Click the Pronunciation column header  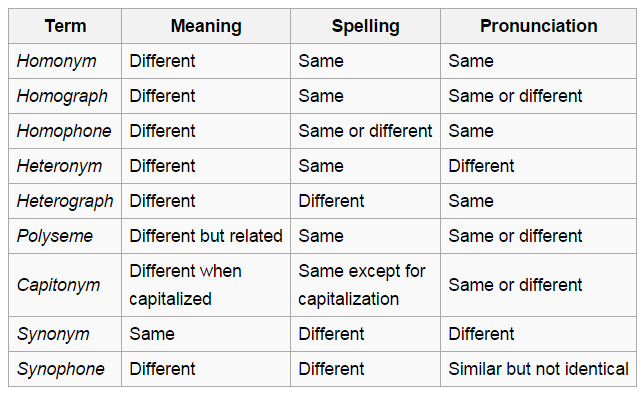538,26
